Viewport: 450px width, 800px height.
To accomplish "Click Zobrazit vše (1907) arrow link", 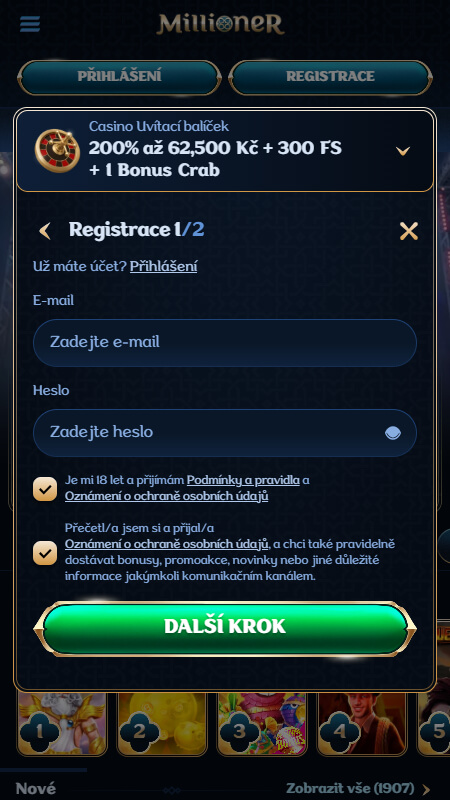I will point(358,788).
